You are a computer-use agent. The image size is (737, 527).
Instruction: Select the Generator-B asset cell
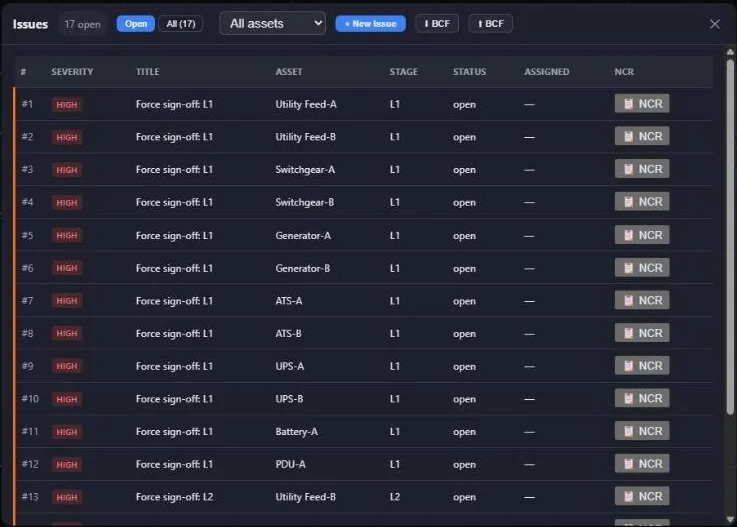point(303,268)
